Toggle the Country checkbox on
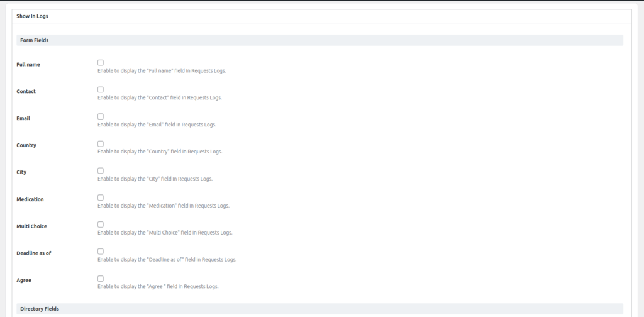Screen dimensions: 644x317 101,143
